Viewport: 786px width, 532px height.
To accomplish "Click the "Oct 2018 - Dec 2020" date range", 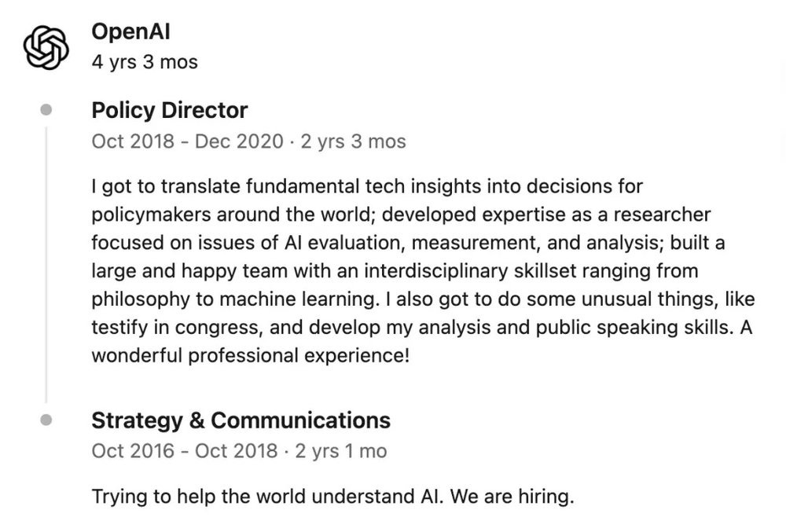I will click(x=187, y=141).
